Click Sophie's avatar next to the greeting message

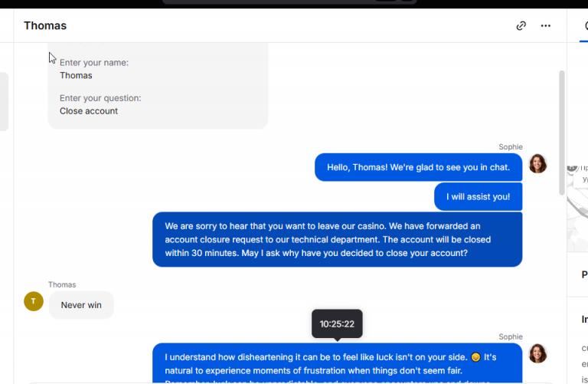click(537, 164)
